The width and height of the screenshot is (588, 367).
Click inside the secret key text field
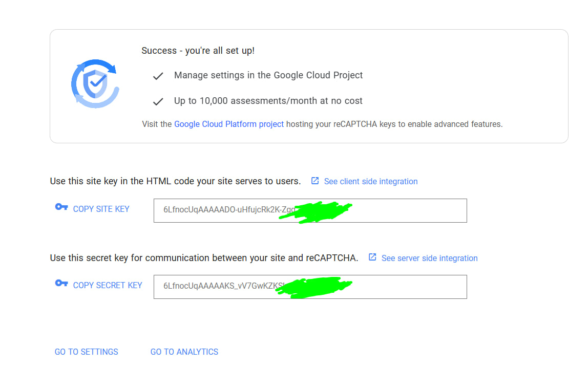pos(400,287)
